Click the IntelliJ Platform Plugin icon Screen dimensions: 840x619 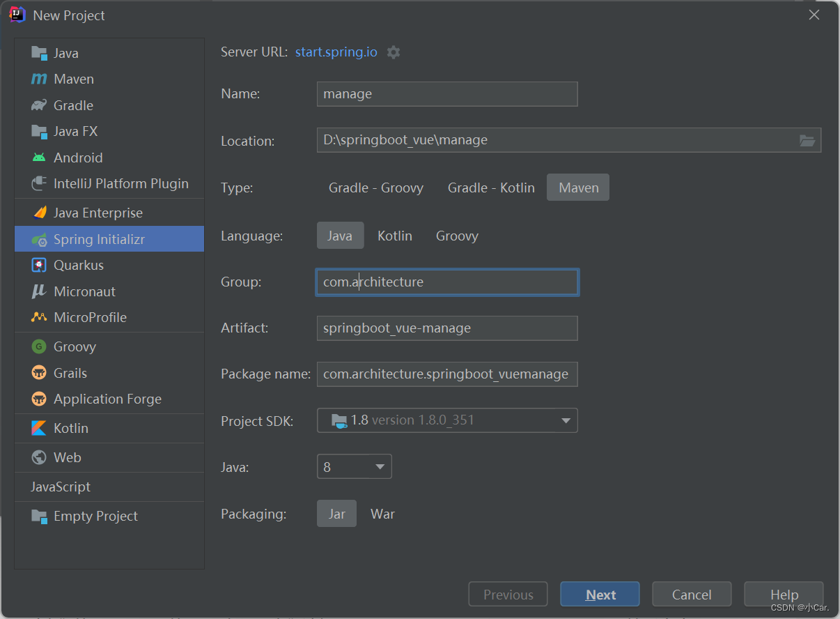39,183
